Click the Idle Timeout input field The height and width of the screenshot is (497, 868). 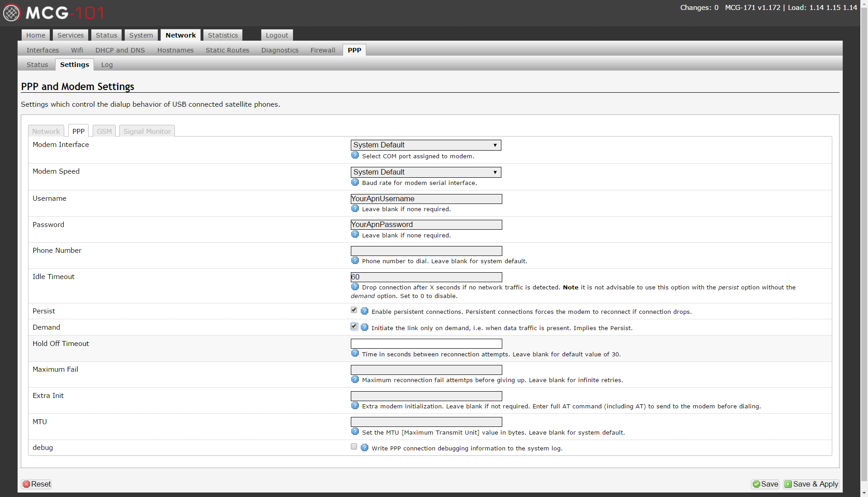pos(426,277)
